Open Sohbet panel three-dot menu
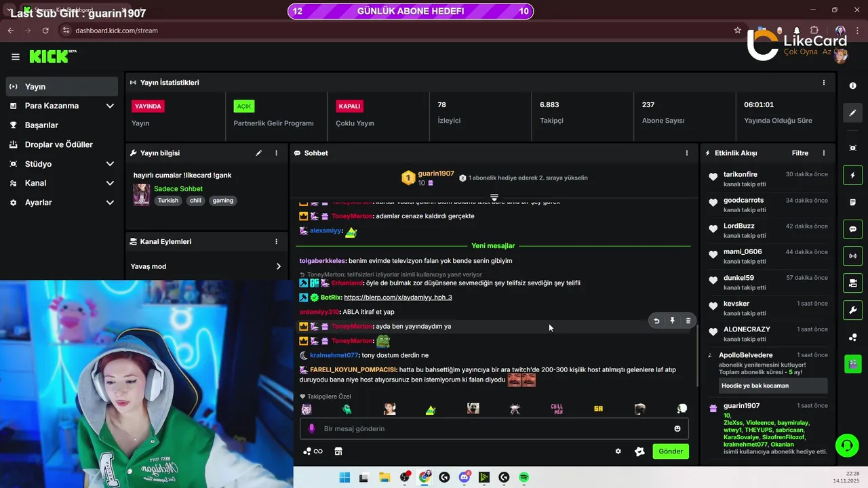This screenshot has height=488, width=868. point(687,153)
